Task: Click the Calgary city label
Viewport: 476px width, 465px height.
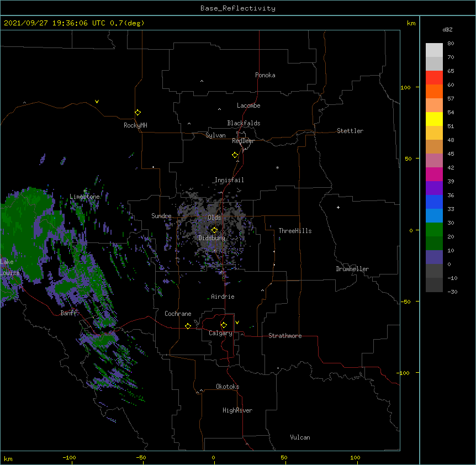Action: (220, 333)
